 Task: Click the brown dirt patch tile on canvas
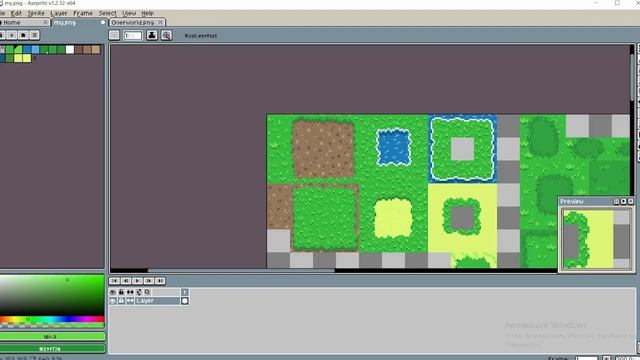click(323, 149)
